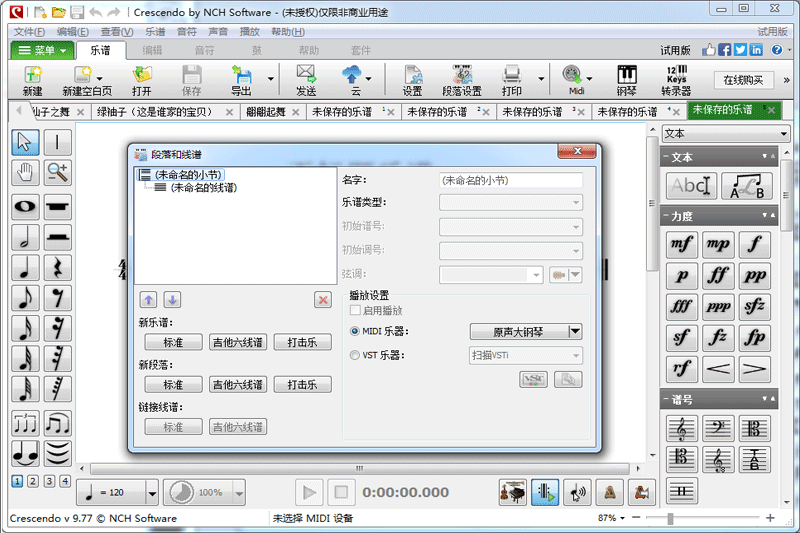Screen dimensions: 800x533
Task: Click the zoom slider handle
Action: point(670,518)
